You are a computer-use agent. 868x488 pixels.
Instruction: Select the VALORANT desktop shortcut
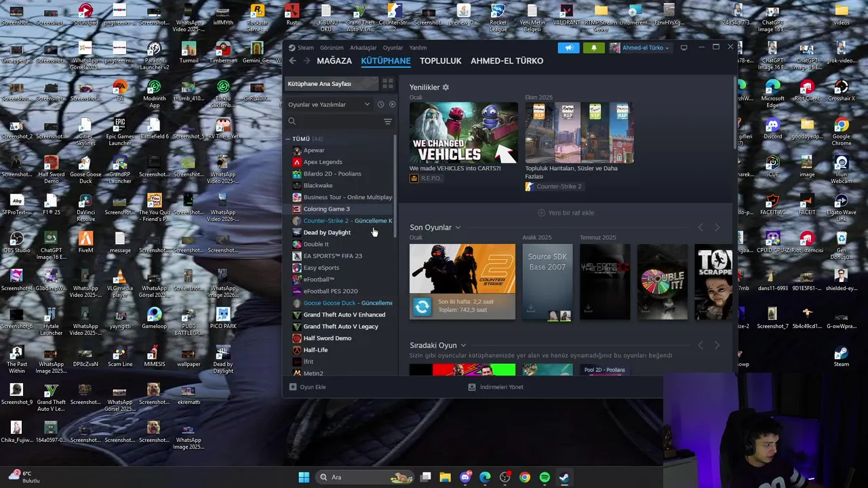[x=566, y=16]
